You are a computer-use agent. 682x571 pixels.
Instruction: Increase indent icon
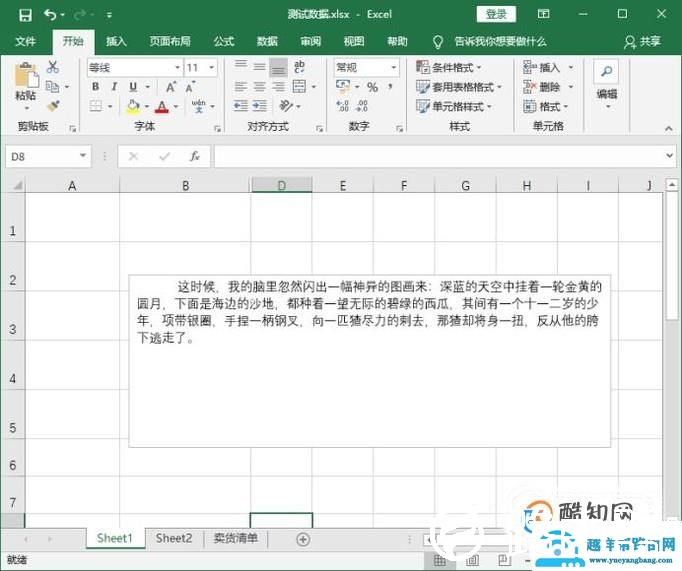pyautogui.click(x=260, y=106)
